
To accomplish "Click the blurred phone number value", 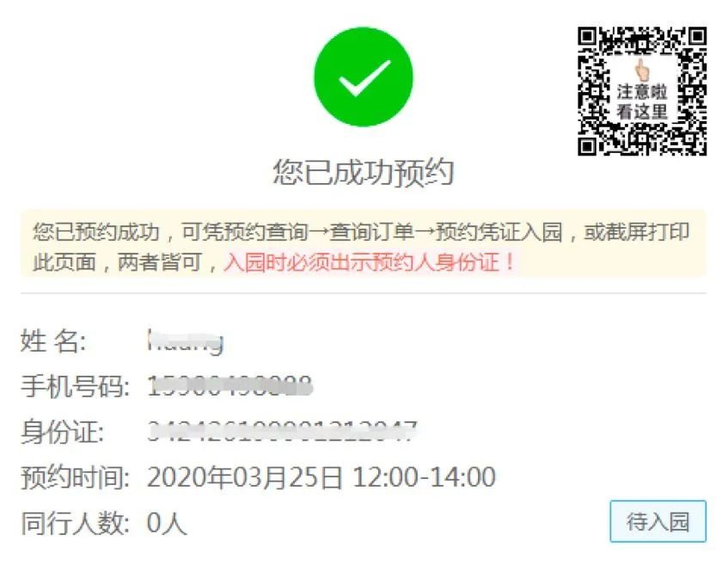I will pyautogui.click(x=229, y=386).
